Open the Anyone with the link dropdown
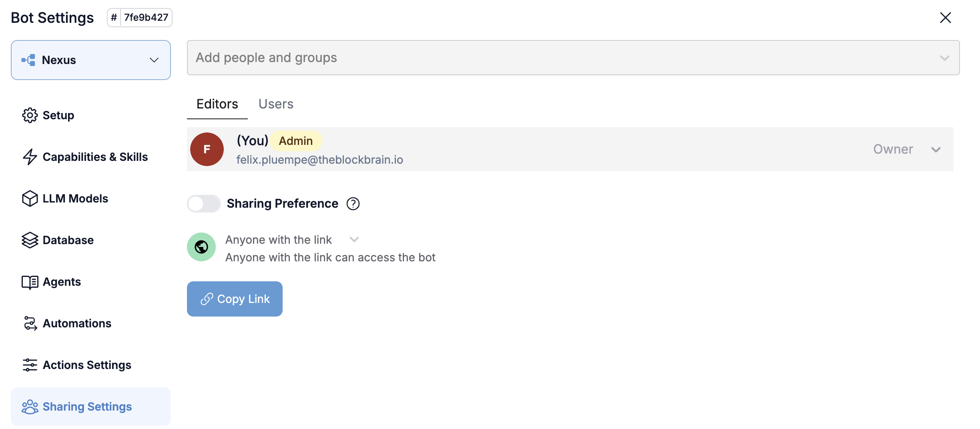Screen dimensions: 980x429 point(354,240)
